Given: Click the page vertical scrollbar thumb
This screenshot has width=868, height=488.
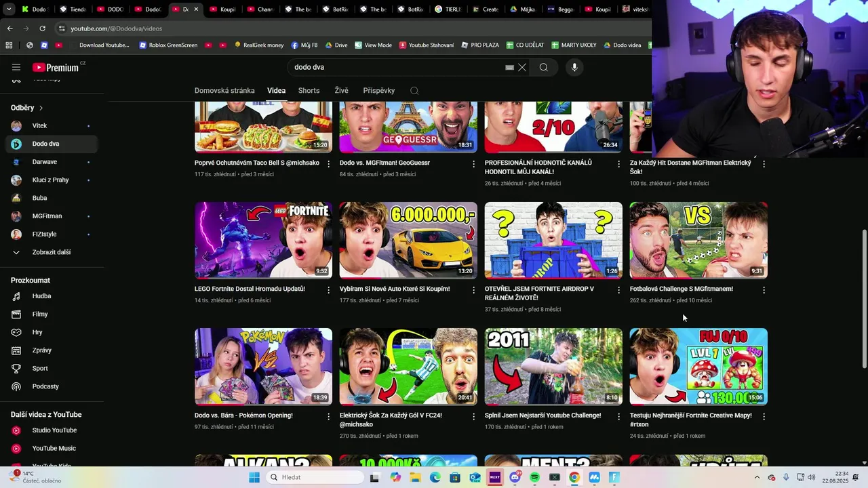Looking at the screenshot, I should coord(864,299).
